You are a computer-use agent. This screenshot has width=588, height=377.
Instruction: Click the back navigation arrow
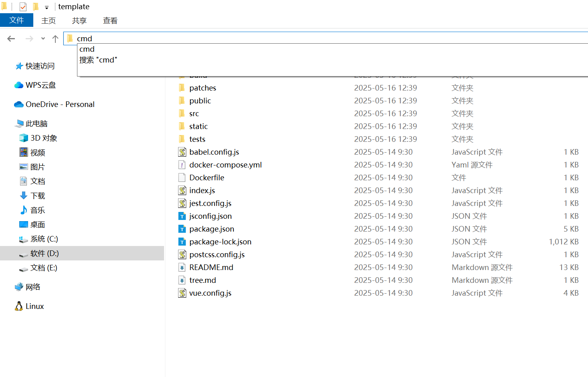11,39
